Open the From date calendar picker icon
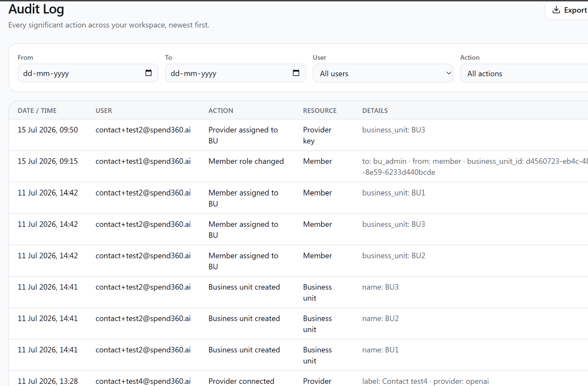Image resolution: width=588 pixels, height=386 pixels. (149, 73)
